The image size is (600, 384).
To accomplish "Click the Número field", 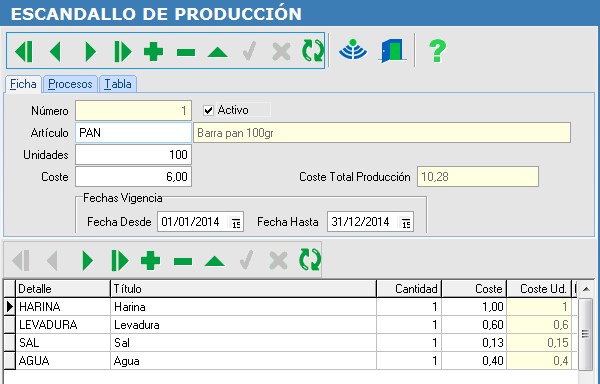I will 133,111.
